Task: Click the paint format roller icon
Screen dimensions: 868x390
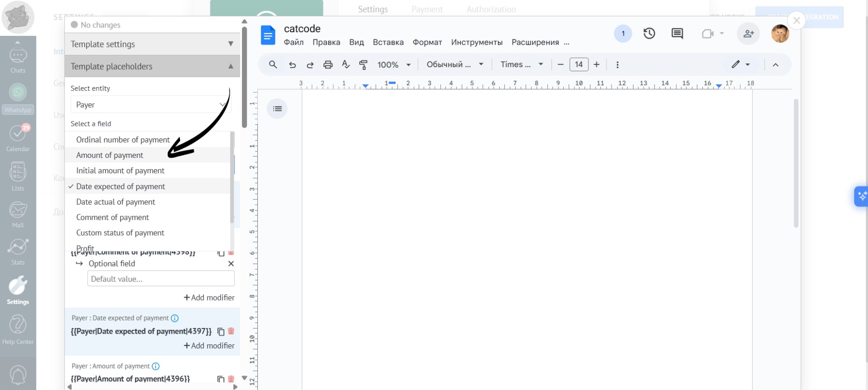Action: 363,65
